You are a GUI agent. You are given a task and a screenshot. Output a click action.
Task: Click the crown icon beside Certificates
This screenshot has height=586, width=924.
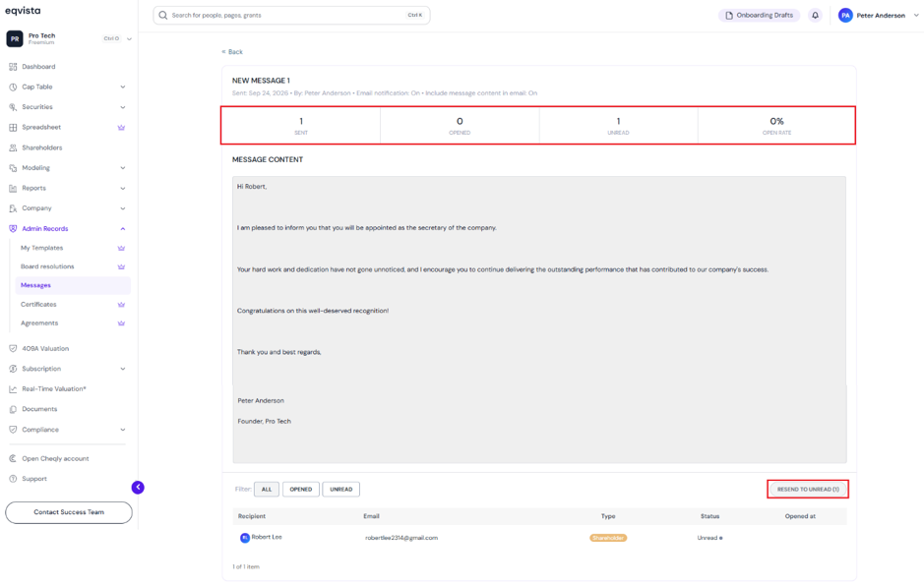click(121, 305)
